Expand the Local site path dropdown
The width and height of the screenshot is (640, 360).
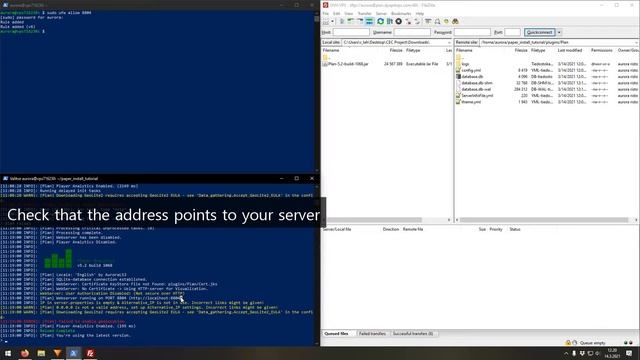point(449,42)
